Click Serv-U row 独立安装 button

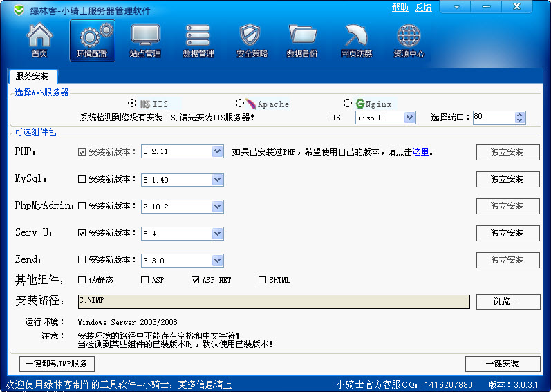(507, 233)
